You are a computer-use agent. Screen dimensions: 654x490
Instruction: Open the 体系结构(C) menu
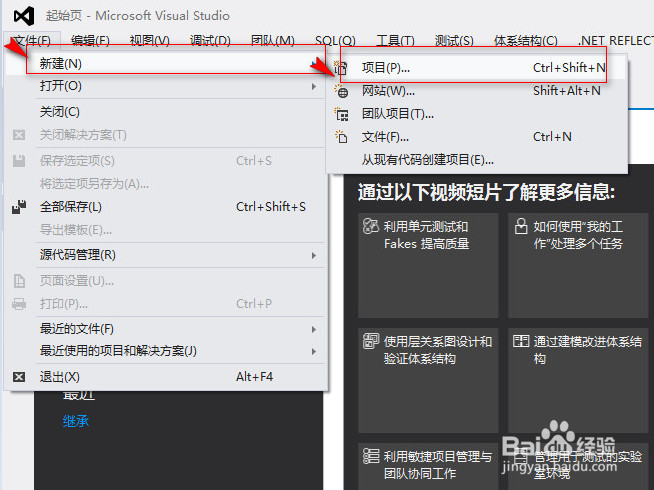(526, 40)
